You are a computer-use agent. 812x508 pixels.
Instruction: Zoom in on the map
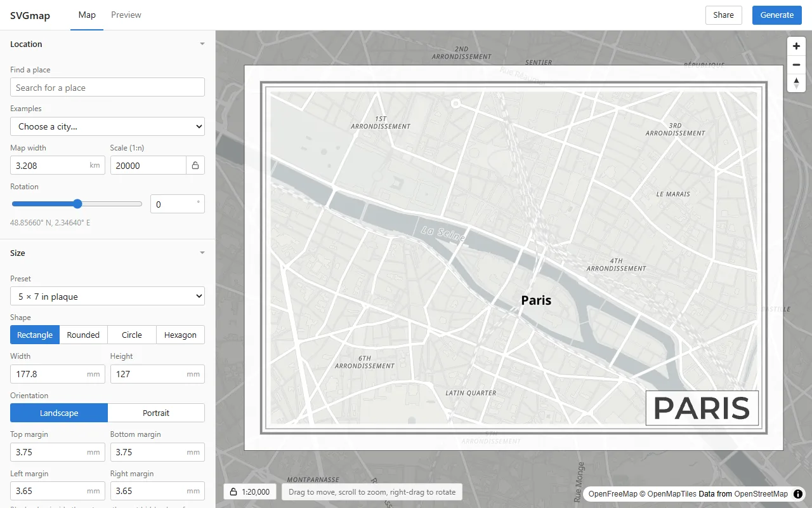point(796,46)
